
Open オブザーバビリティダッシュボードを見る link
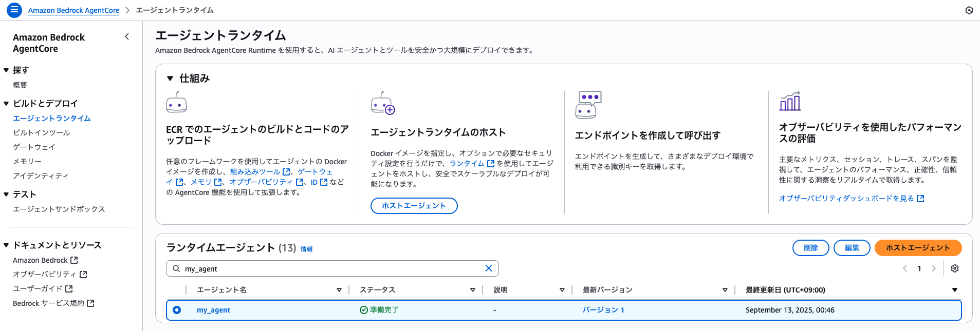coord(852,199)
